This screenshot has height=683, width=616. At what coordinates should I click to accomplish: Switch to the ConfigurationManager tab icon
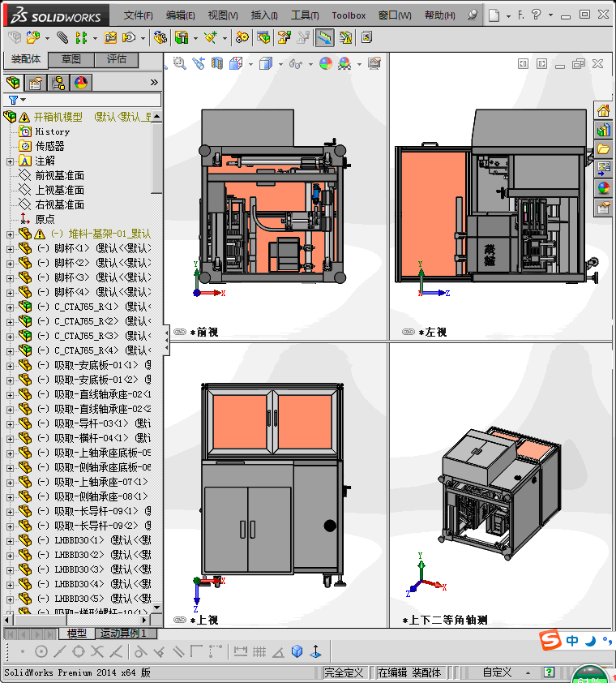point(58,82)
